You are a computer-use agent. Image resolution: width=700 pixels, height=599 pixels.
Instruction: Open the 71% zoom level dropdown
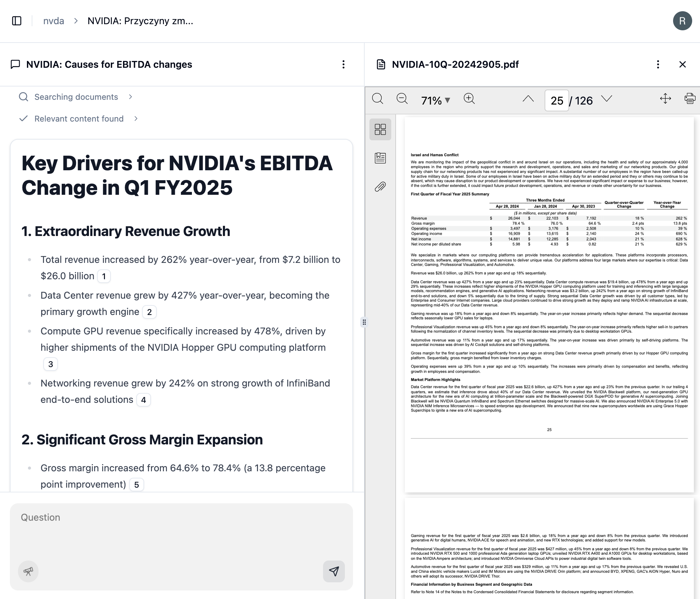tap(436, 100)
